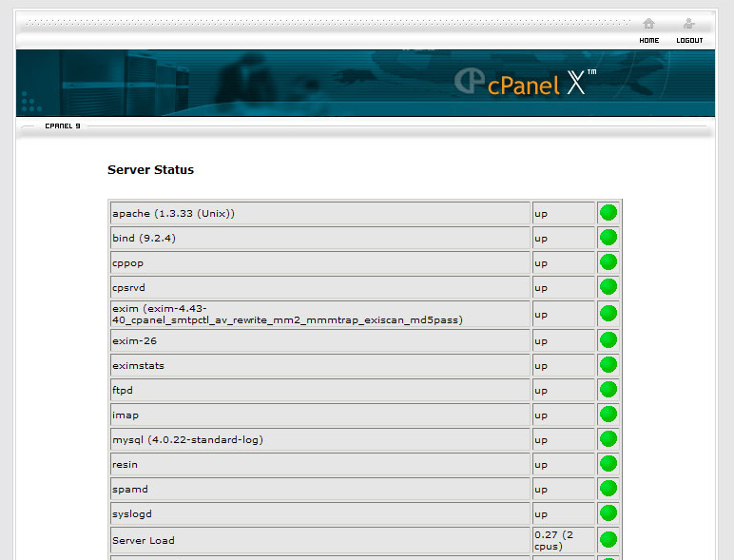The width and height of the screenshot is (734, 560).
Task: Click the Home house icon
Action: (648, 24)
